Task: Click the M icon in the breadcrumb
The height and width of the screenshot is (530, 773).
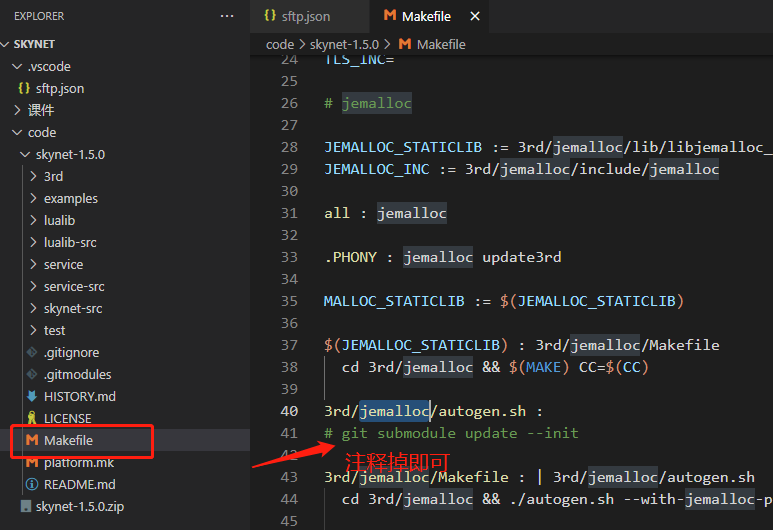Action: [405, 44]
